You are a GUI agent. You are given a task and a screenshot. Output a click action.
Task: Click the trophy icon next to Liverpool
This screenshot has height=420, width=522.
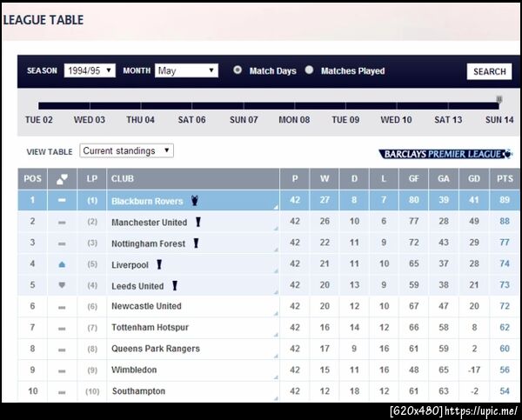coord(159,264)
